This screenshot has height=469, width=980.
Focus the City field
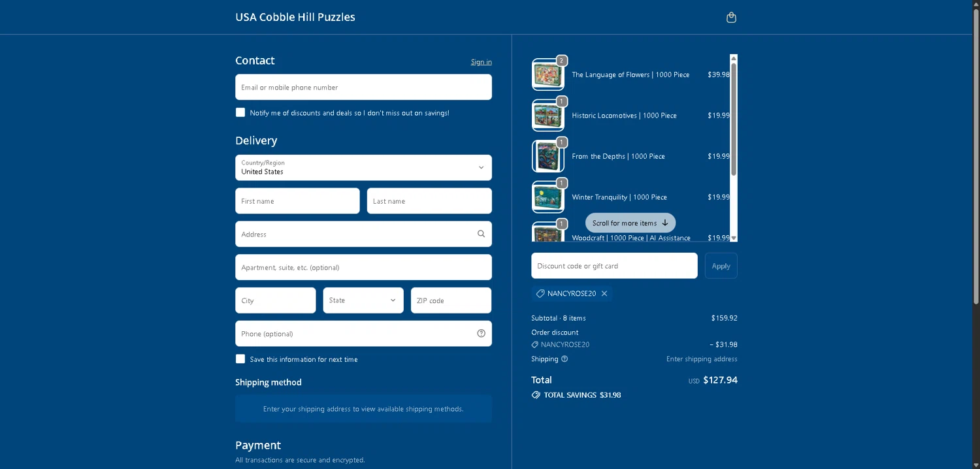click(x=276, y=300)
